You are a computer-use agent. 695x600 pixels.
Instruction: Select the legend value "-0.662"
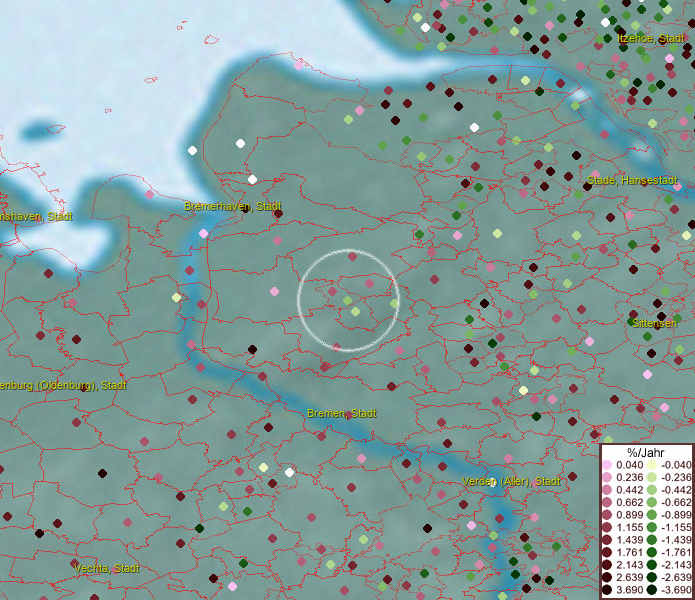click(x=676, y=503)
